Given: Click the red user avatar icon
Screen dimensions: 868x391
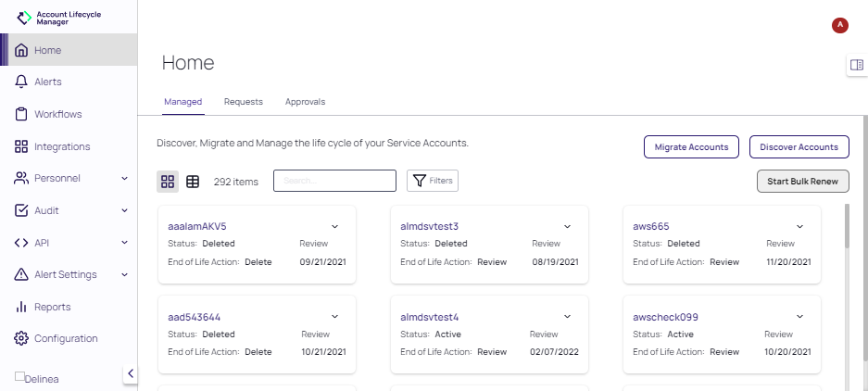Looking at the screenshot, I should click(x=840, y=25).
